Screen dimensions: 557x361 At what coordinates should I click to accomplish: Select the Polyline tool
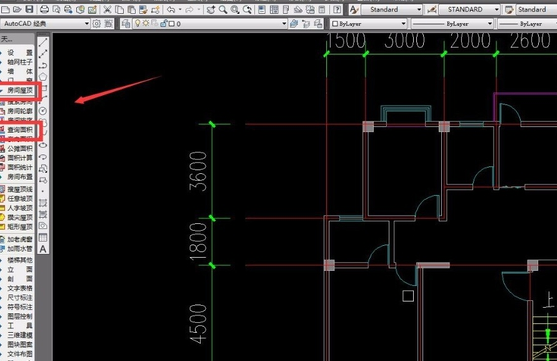[43, 65]
